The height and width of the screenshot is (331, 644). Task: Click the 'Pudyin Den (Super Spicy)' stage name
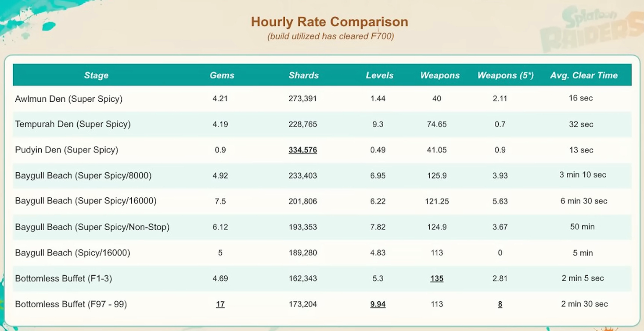66,150
